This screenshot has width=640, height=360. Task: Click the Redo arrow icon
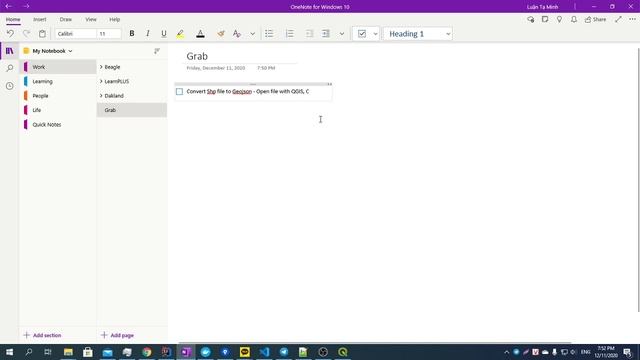click(27, 33)
